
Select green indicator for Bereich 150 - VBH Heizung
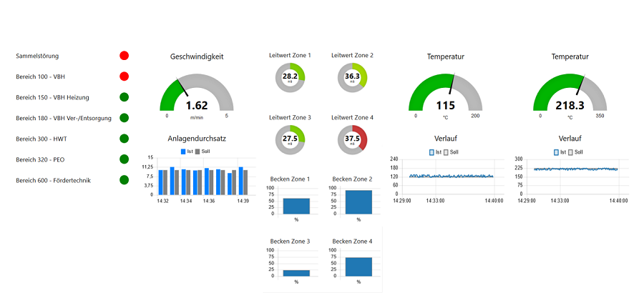(124, 97)
